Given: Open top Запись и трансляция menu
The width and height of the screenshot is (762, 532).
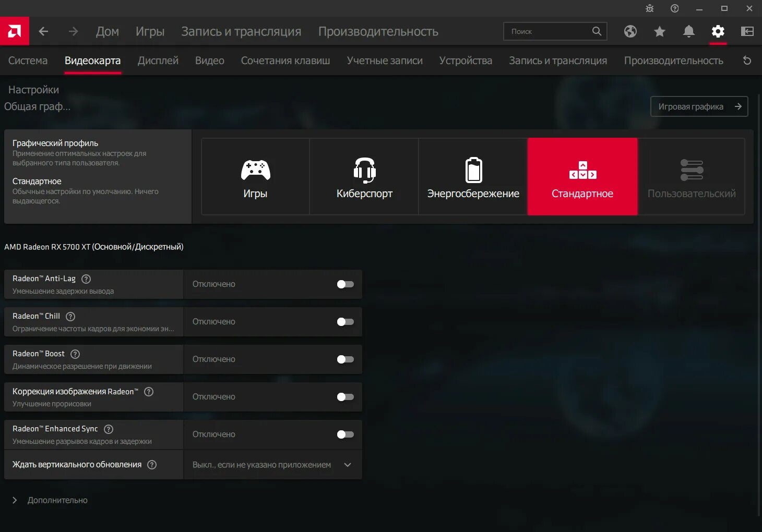Looking at the screenshot, I should (241, 31).
